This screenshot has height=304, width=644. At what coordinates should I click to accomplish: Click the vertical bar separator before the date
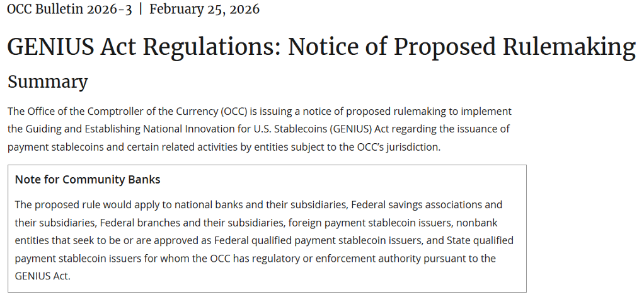click(140, 9)
